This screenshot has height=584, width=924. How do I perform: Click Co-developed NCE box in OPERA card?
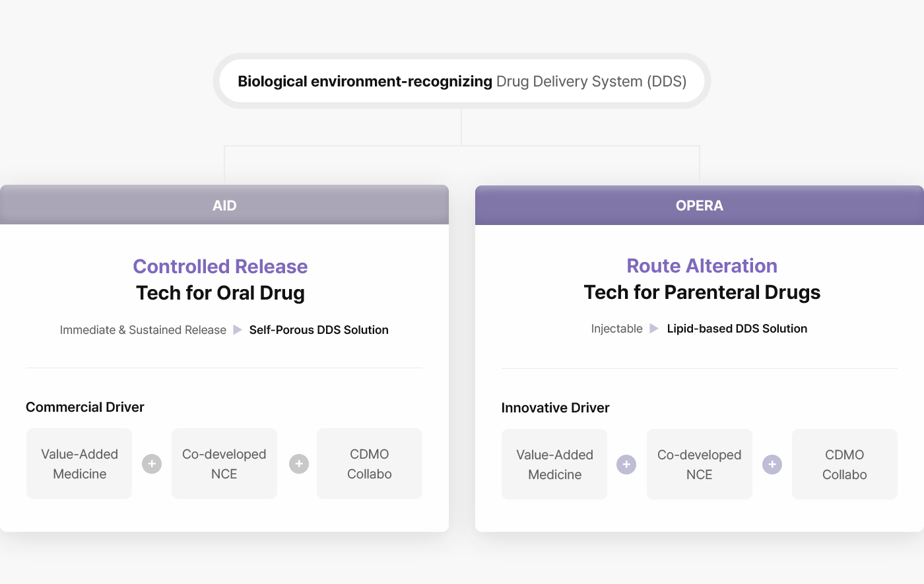[700, 465]
